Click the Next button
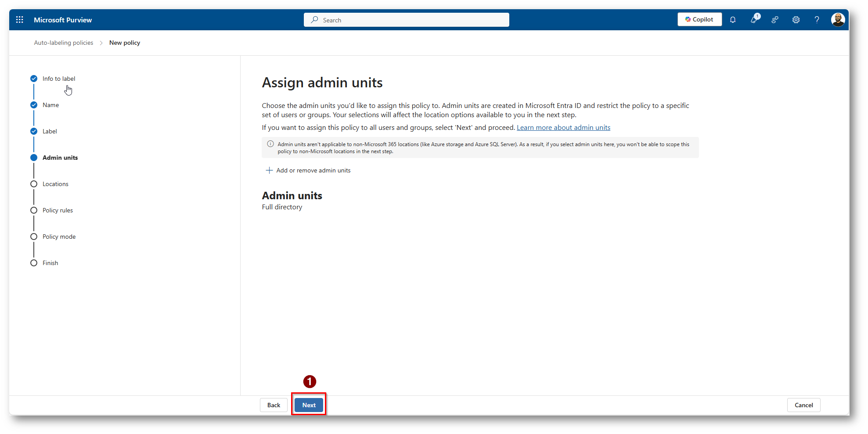This screenshot has width=868, height=434. coord(309,405)
